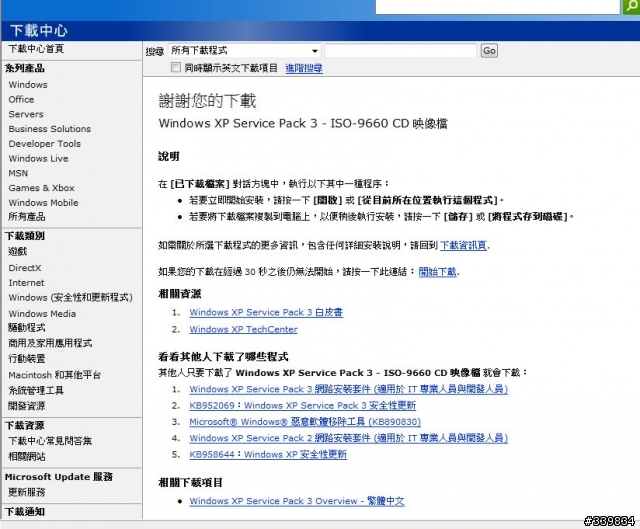Open Windows Media download category
This screenshot has height=529, width=640.
[x=42, y=314]
